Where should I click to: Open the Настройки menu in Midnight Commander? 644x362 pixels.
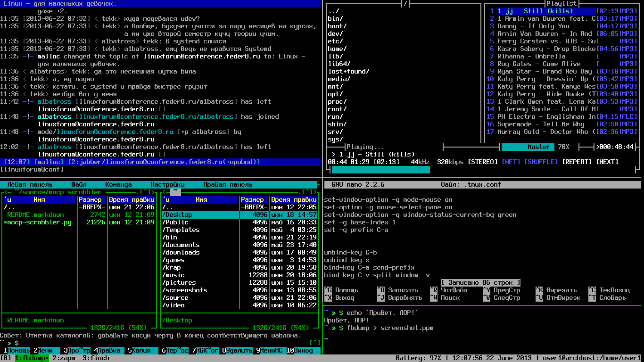point(167,184)
